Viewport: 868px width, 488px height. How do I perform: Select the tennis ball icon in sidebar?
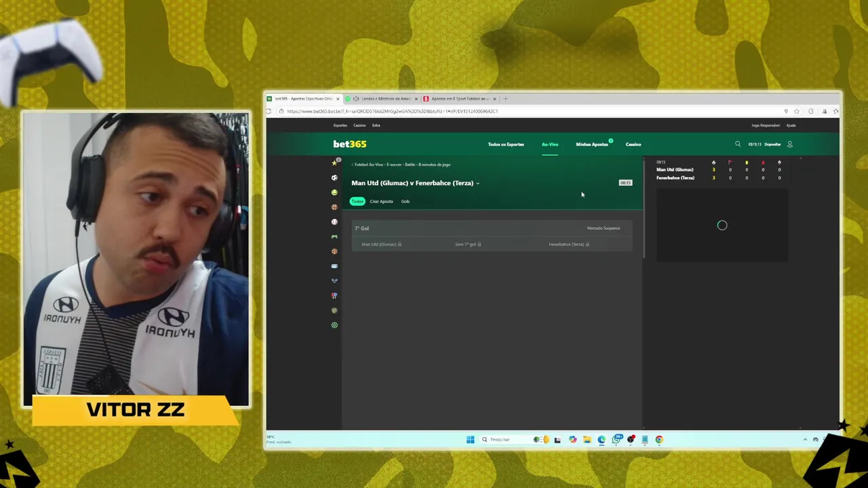pos(334,192)
